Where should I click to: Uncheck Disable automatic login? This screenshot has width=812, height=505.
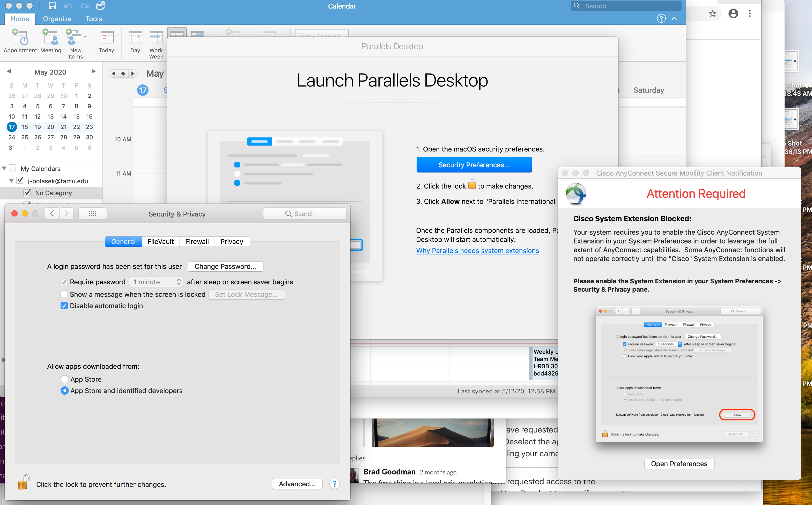tap(64, 306)
